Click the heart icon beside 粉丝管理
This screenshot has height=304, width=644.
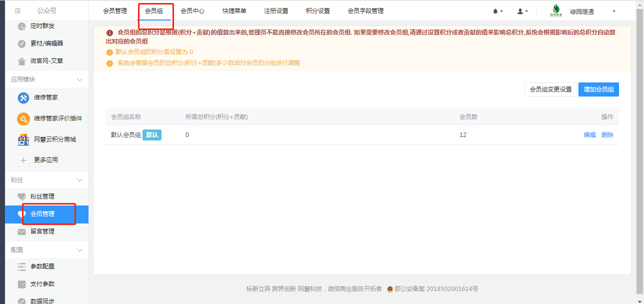tap(21, 196)
